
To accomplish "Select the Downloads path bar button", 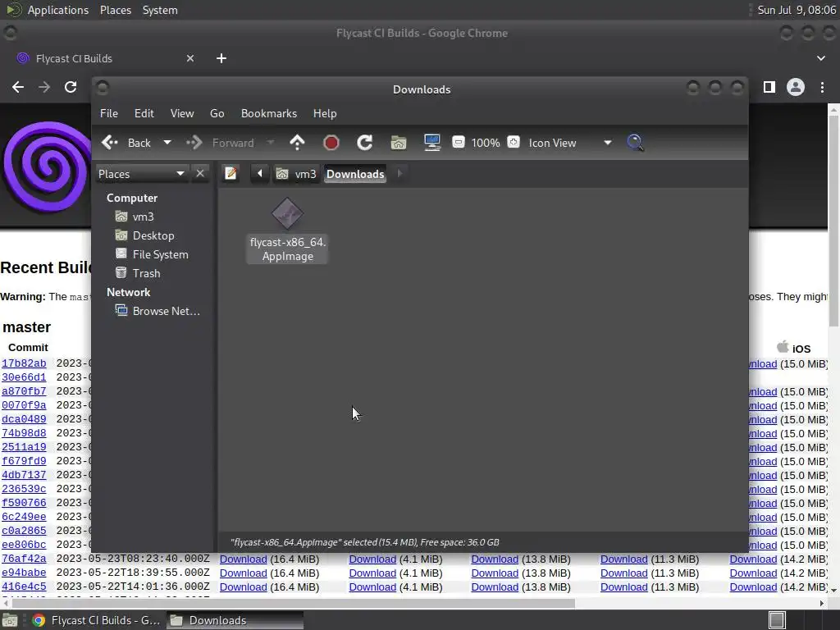I will (355, 174).
